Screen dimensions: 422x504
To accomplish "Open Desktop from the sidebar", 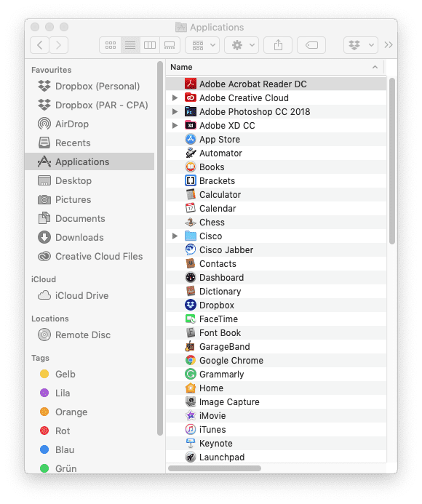I will (x=89, y=180).
